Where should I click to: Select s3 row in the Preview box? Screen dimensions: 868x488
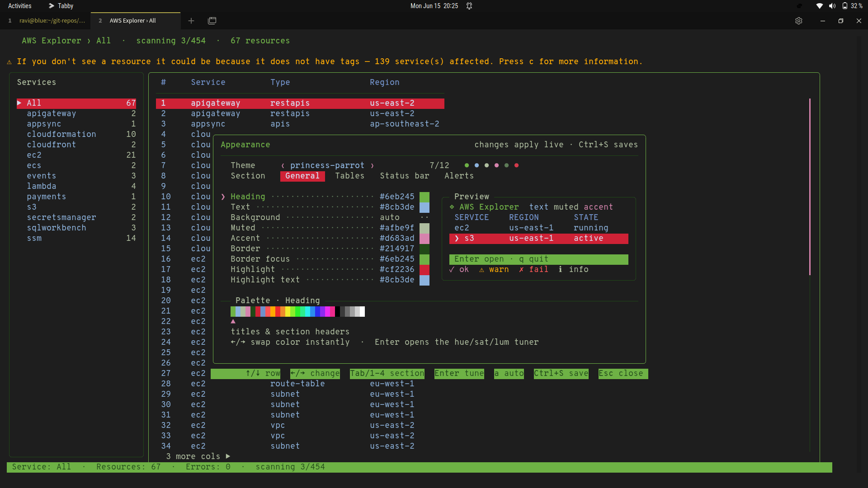click(538, 239)
